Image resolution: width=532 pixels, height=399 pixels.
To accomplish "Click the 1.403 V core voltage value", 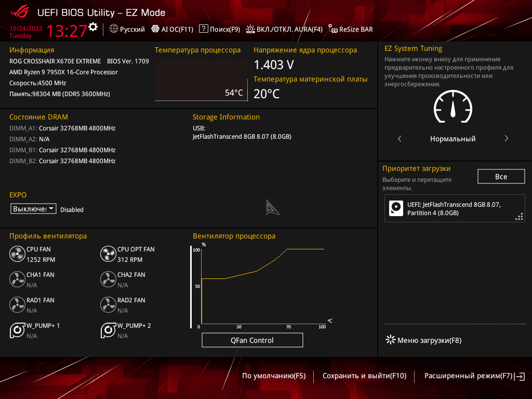I will pyautogui.click(x=274, y=64).
